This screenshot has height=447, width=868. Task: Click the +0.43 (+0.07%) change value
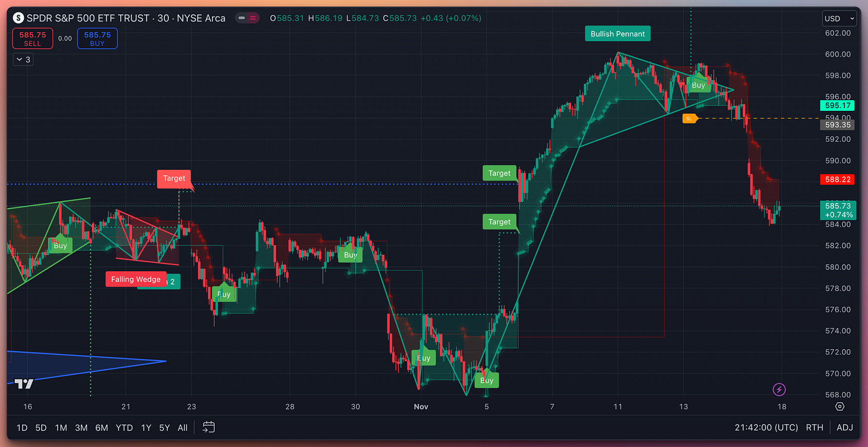(451, 18)
